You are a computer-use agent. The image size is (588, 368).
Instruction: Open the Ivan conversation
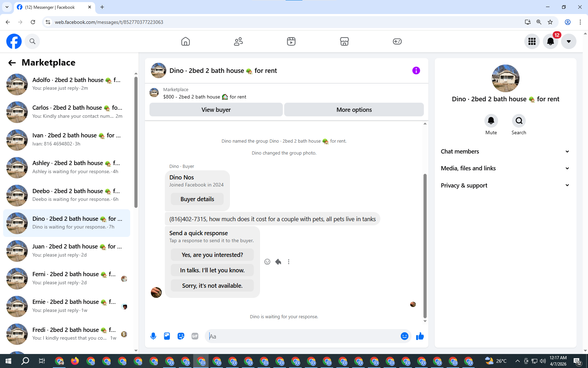tap(66, 139)
